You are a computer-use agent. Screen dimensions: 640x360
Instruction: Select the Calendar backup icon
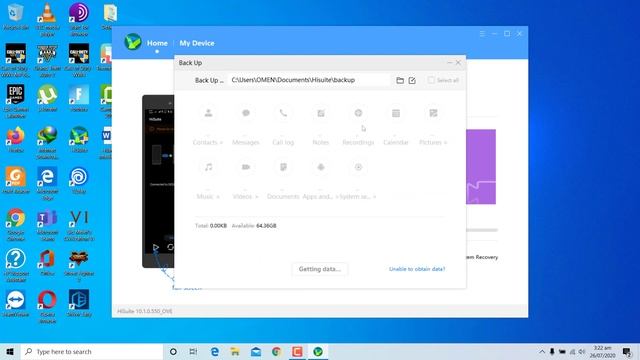click(x=396, y=113)
